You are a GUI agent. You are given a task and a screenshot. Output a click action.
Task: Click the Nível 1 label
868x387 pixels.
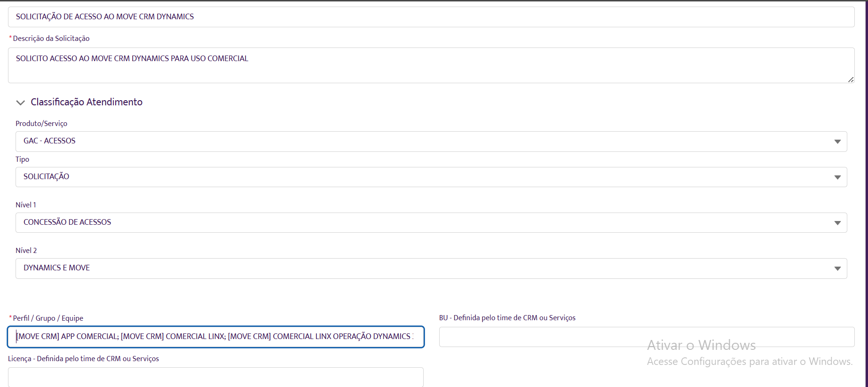(x=26, y=205)
